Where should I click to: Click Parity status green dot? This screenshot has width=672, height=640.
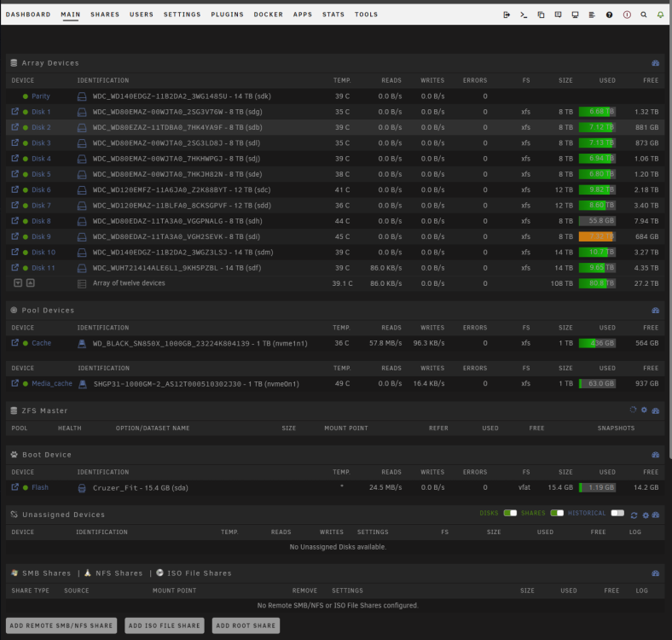[26, 96]
